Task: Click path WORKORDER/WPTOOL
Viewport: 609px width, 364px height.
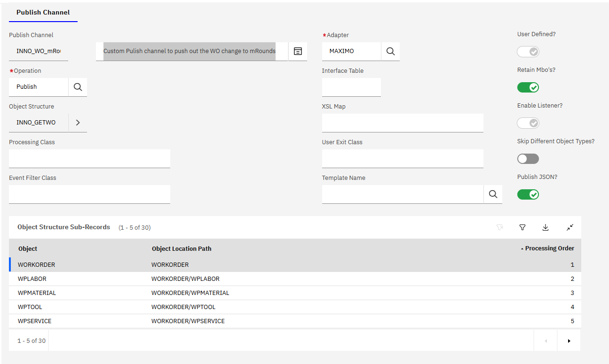Action: click(183, 307)
